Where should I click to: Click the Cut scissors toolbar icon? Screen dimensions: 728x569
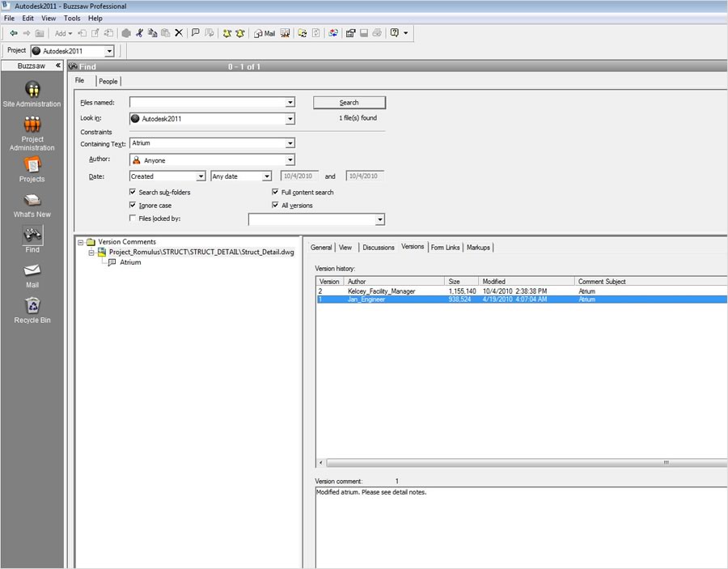[x=139, y=33]
